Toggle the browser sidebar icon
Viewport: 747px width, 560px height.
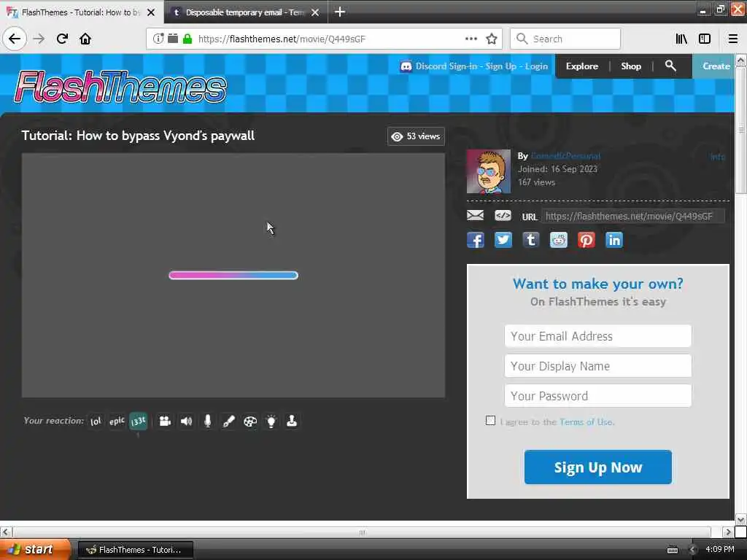(705, 39)
